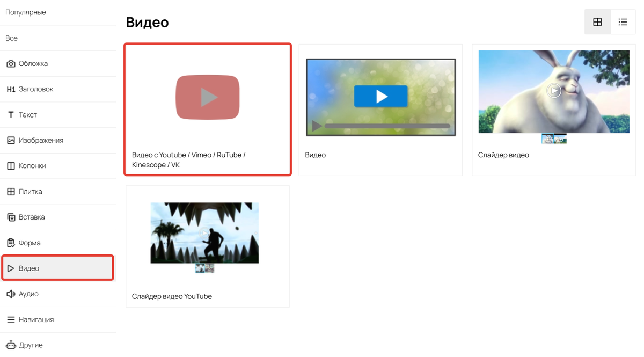Click the 'Слайдер видео' card caption
This screenshot has height=357, width=644.
(x=503, y=155)
